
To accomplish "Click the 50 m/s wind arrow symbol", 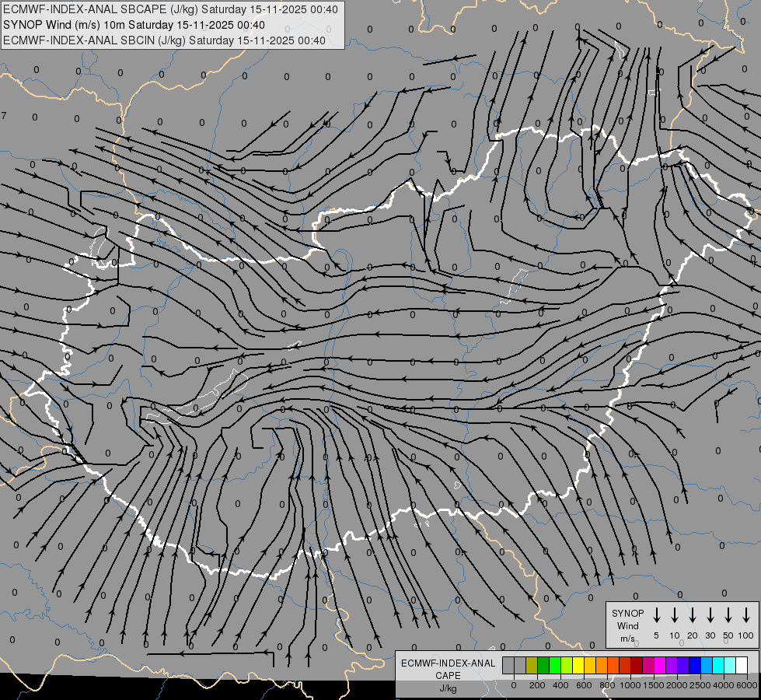I will tap(728, 615).
